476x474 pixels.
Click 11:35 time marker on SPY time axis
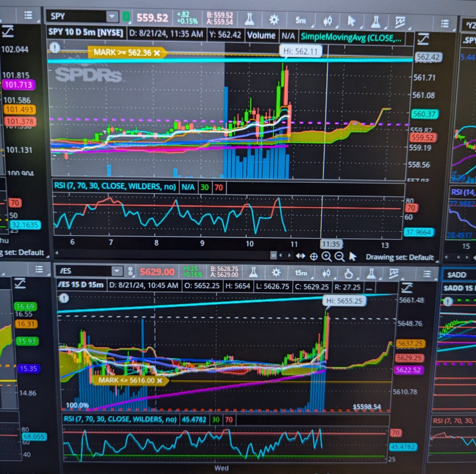[x=331, y=244]
